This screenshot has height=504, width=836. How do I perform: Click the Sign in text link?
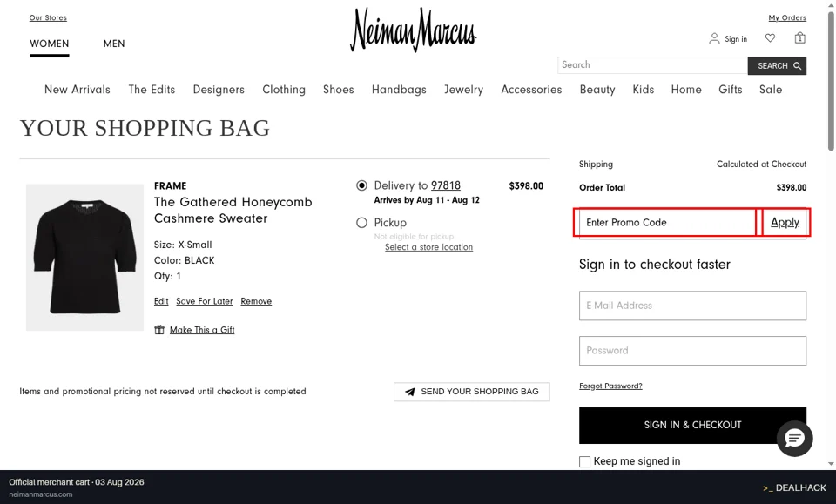point(736,39)
